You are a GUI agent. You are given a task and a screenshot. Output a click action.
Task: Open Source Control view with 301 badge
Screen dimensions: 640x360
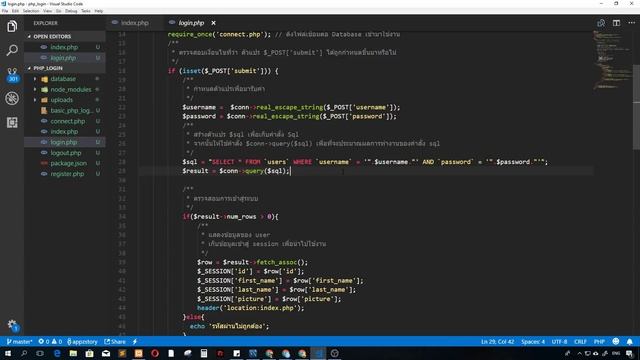pyautogui.click(x=12, y=74)
